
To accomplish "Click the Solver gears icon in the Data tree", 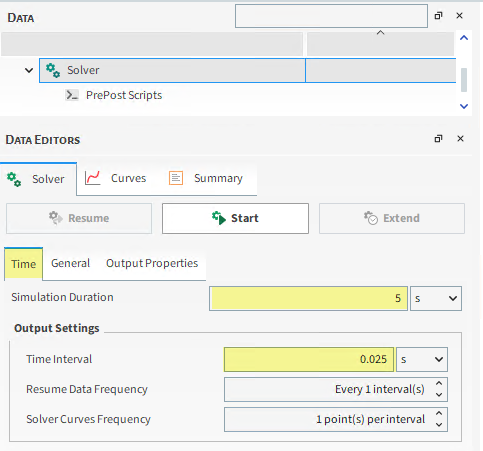I will click(53, 70).
